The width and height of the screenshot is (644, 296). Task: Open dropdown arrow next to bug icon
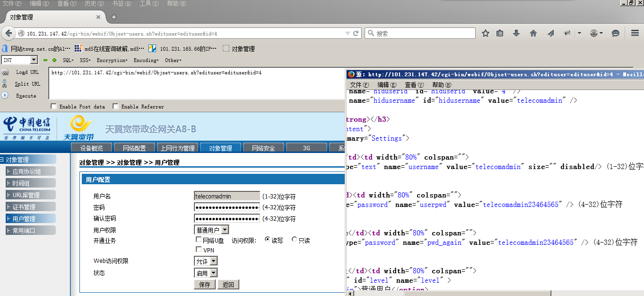[579, 34]
